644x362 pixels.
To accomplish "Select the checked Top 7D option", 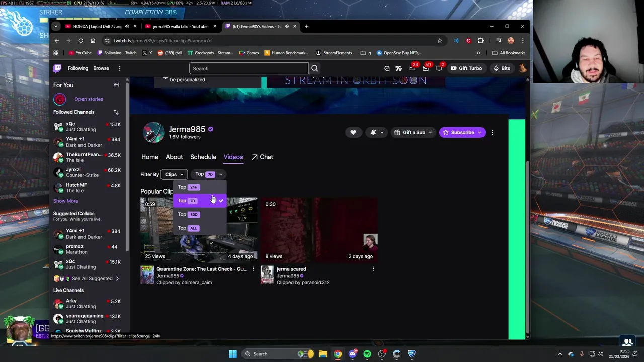I will pos(200,200).
